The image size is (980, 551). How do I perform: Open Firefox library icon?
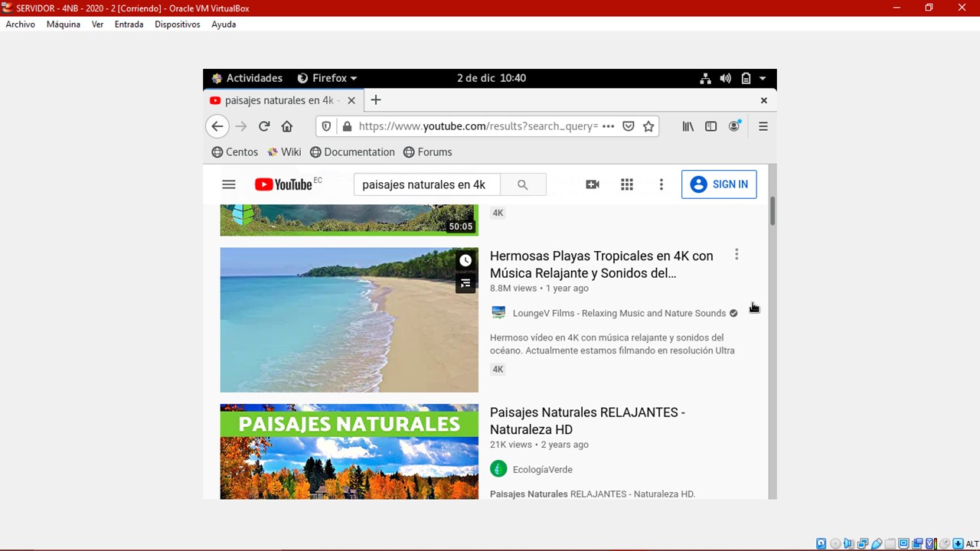coord(688,126)
